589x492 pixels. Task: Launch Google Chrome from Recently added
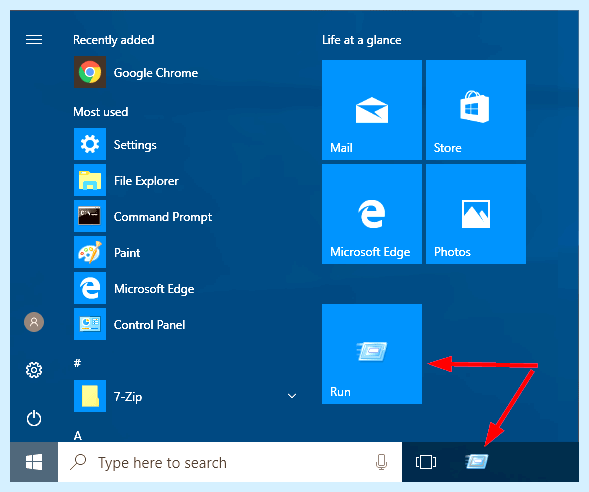(136, 72)
